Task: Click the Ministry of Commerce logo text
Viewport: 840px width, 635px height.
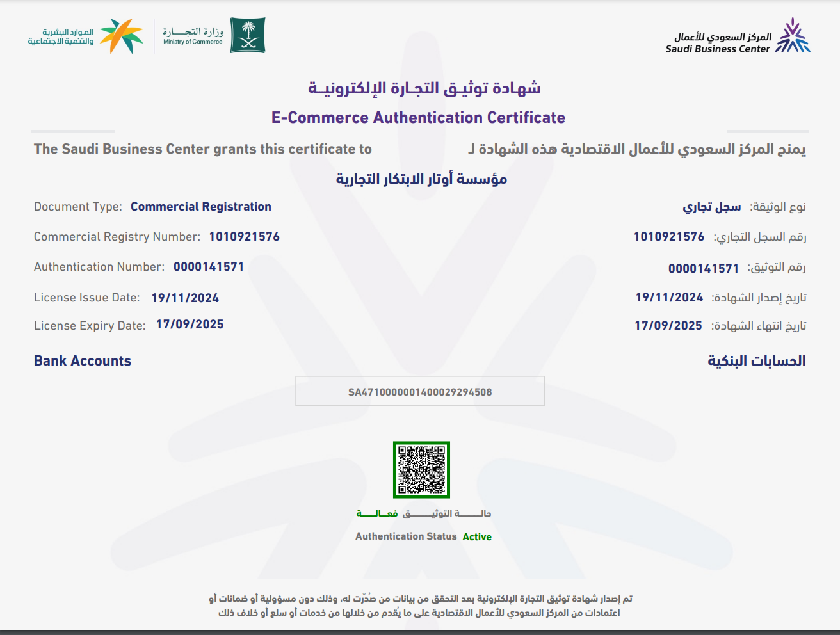Action: [193, 36]
